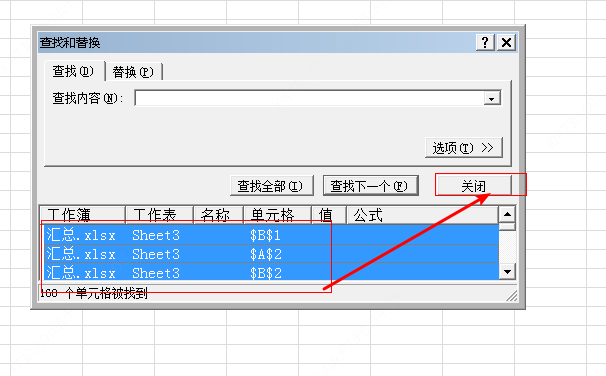Viewport: 606px width, 376px height.
Task: Click the 查找全部 button
Action: (x=272, y=186)
